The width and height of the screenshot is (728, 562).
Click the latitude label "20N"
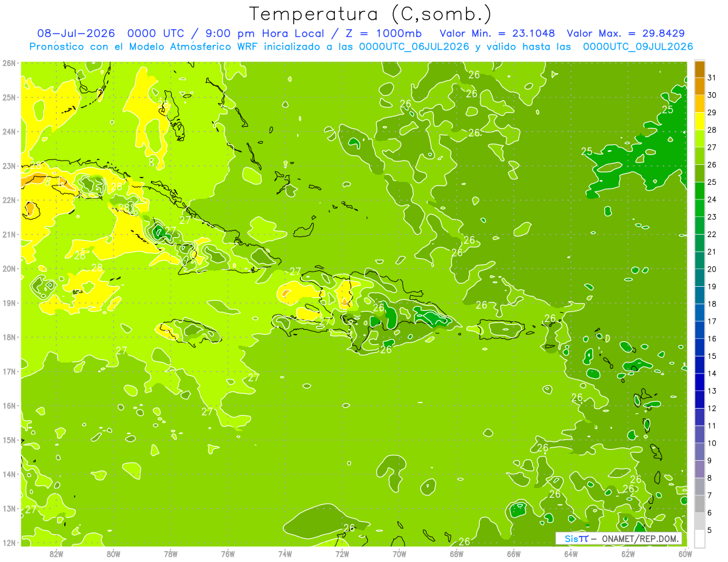(x=9, y=269)
